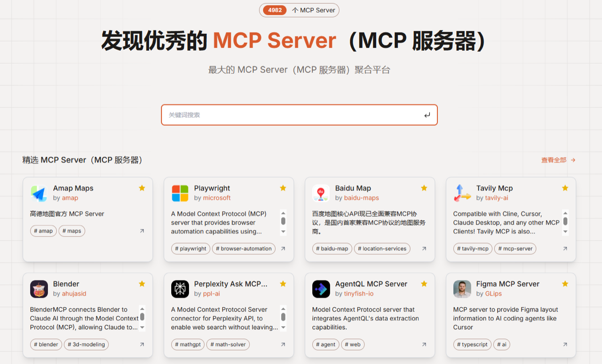Image resolution: width=602 pixels, height=364 pixels.
Task: Open Figma MCP Server via arrow icon
Action: point(565,345)
